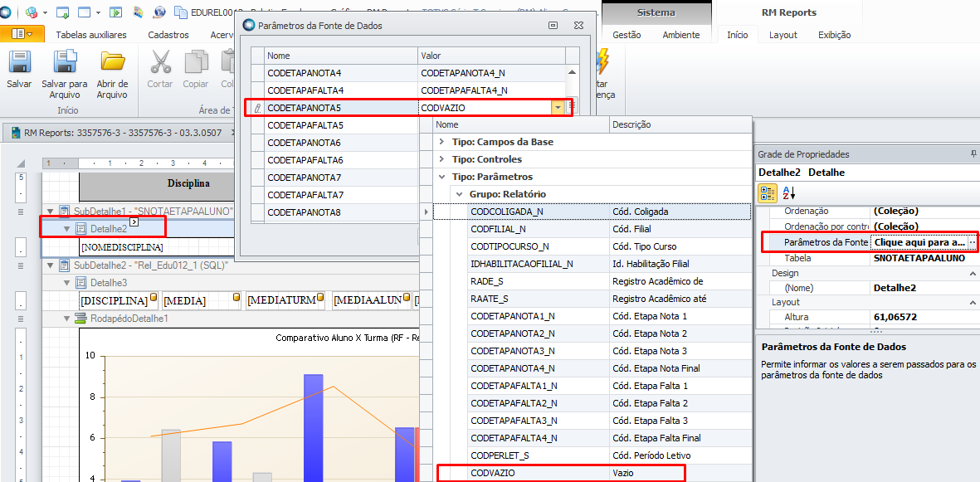Open the orange application menu button

click(x=22, y=34)
